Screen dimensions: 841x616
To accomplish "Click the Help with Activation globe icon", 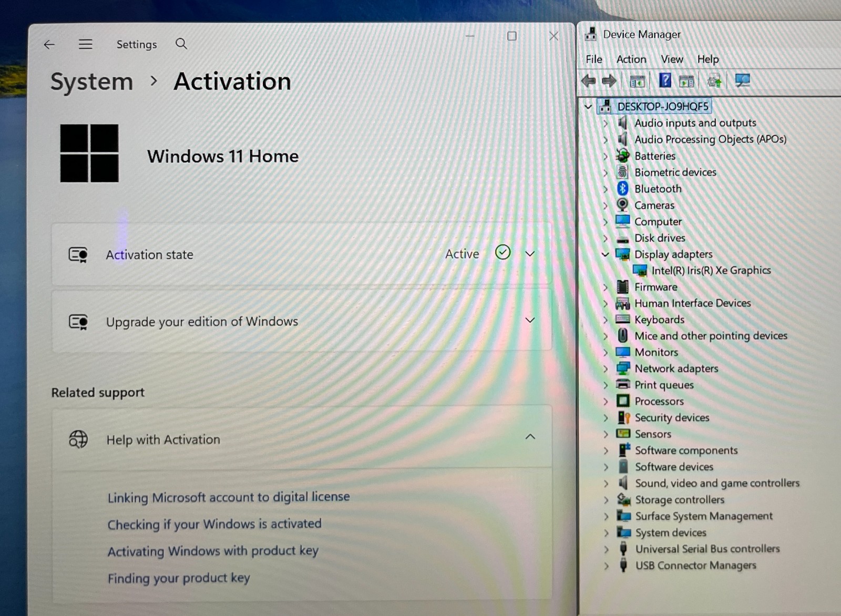I will (78, 439).
